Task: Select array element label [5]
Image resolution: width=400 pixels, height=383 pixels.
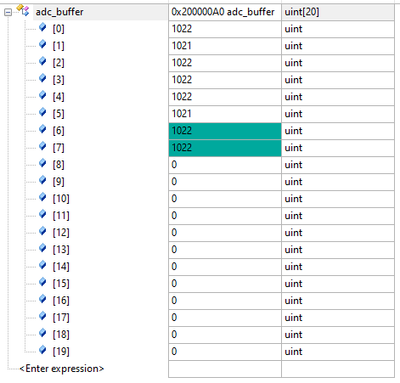Action: pos(58,114)
